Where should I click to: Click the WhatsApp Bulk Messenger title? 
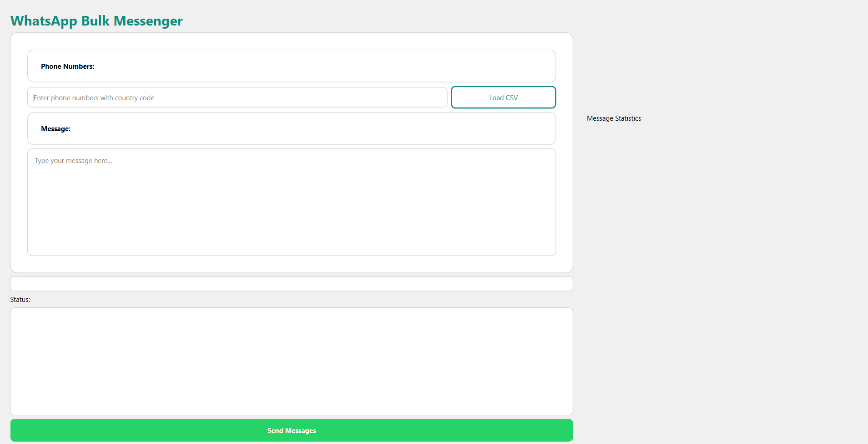(x=96, y=21)
